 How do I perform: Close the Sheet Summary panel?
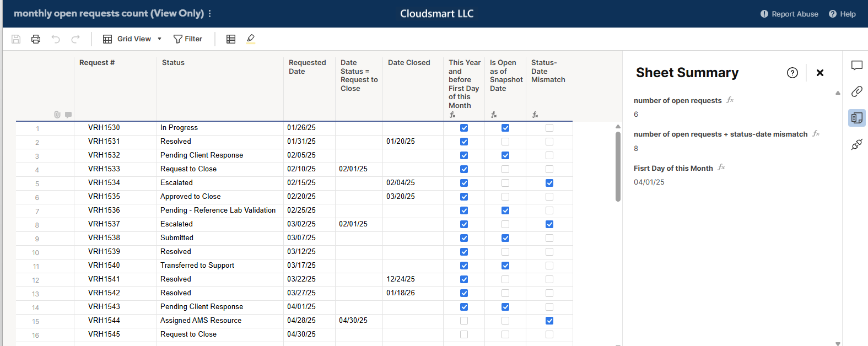click(x=820, y=73)
